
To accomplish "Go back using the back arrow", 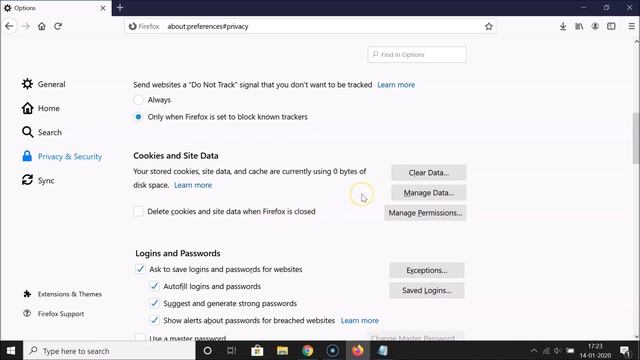I will pyautogui.click(x=9, y=26).
